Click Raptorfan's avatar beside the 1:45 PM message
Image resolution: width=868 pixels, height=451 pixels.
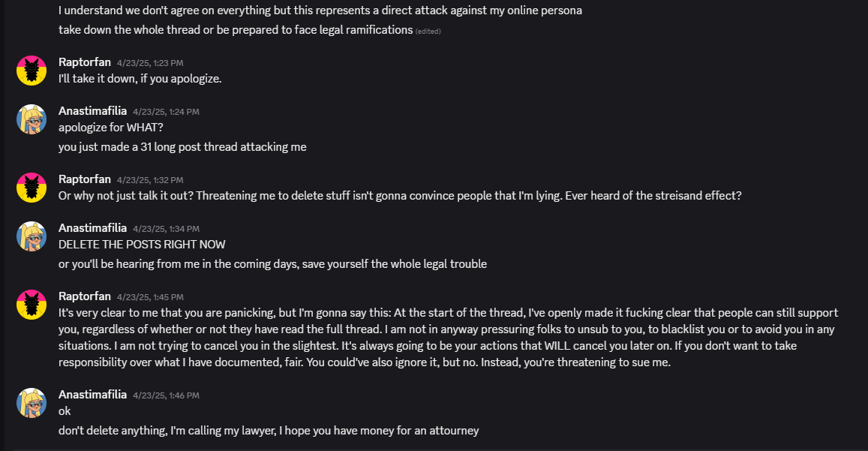32,305
